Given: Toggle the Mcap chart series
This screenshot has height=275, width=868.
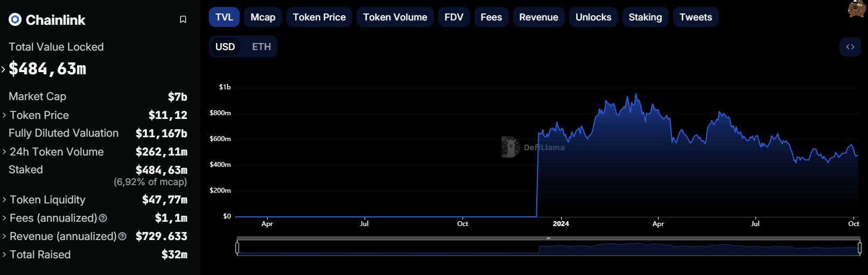Looking at the screenshot, I should click(x=263, y=17).
